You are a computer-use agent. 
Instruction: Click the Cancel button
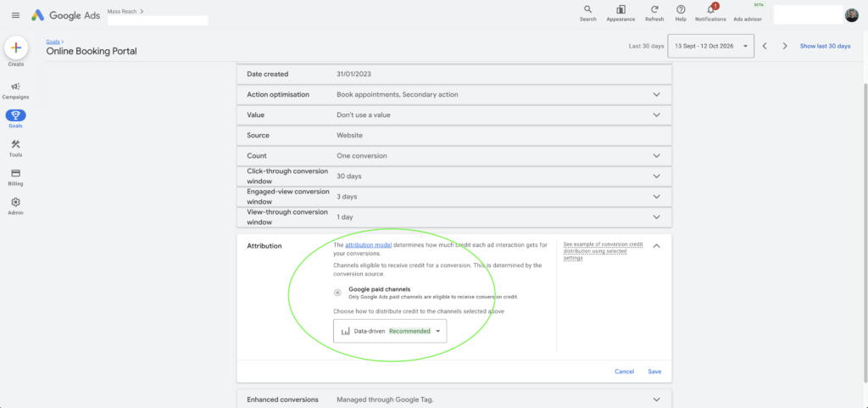[624, 372]
